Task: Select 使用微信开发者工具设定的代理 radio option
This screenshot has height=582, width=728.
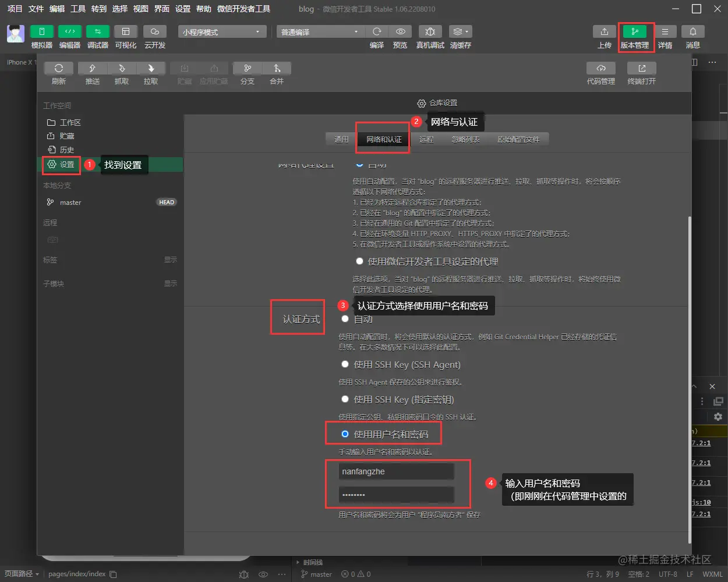Action: point(359,261)
